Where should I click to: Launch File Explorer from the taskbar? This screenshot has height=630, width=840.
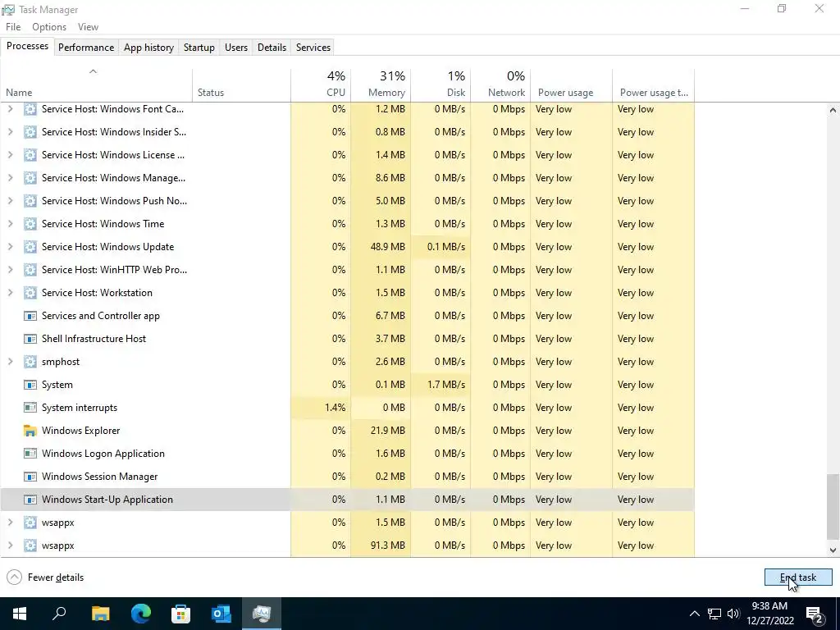(x=100, y=614)
